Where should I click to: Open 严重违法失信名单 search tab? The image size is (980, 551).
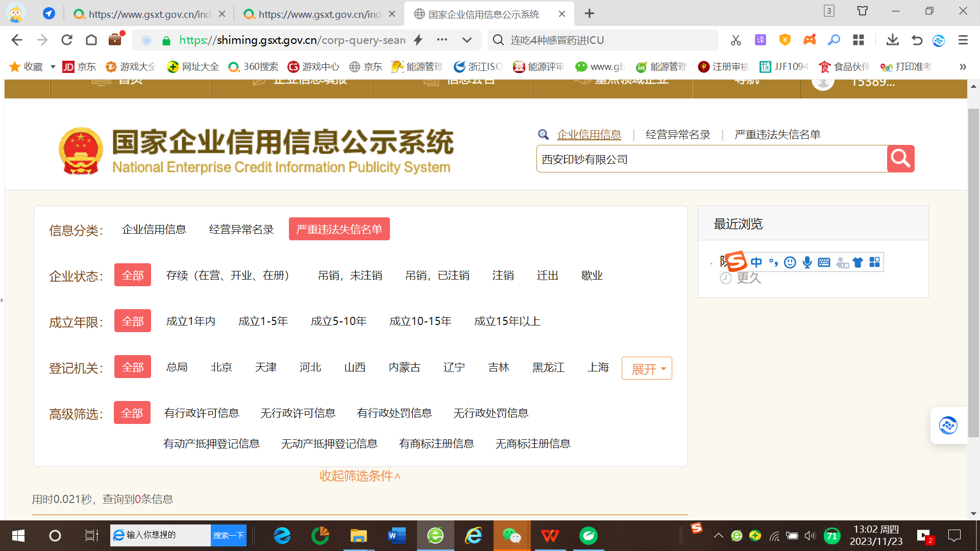click(777, 135)
